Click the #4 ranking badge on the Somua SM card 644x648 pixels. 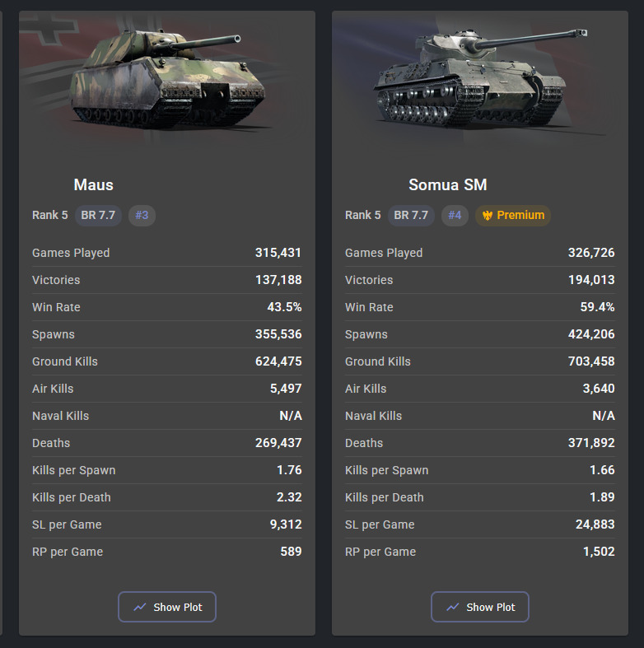tap(455, 215)
